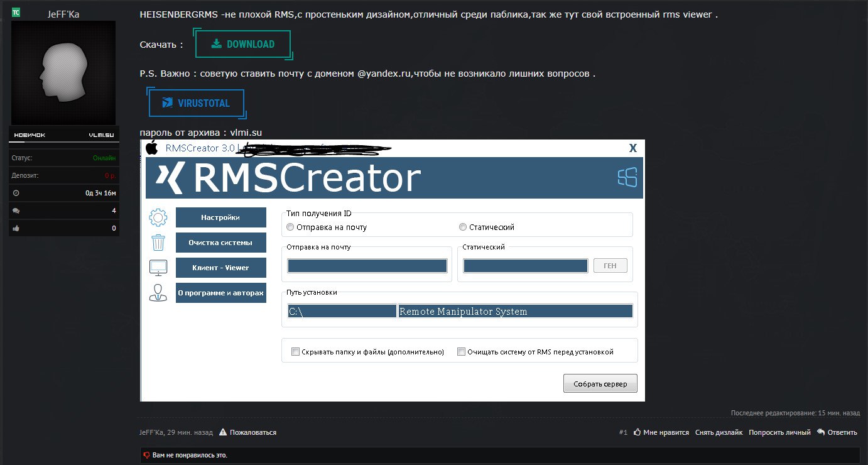Select the Отправка на почту radio button
The image size is (868, 465).
pyautogui.click(x=290, y=227)
